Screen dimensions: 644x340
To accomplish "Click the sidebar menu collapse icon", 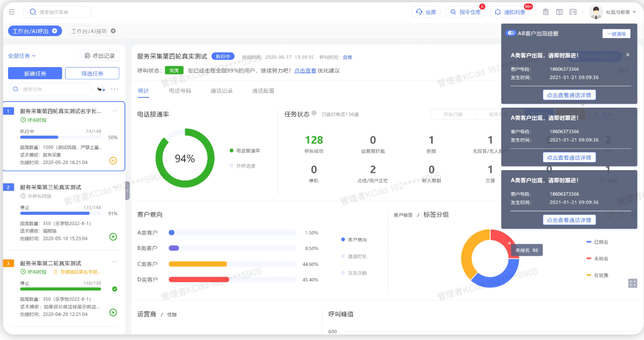I will click(12, 12).
